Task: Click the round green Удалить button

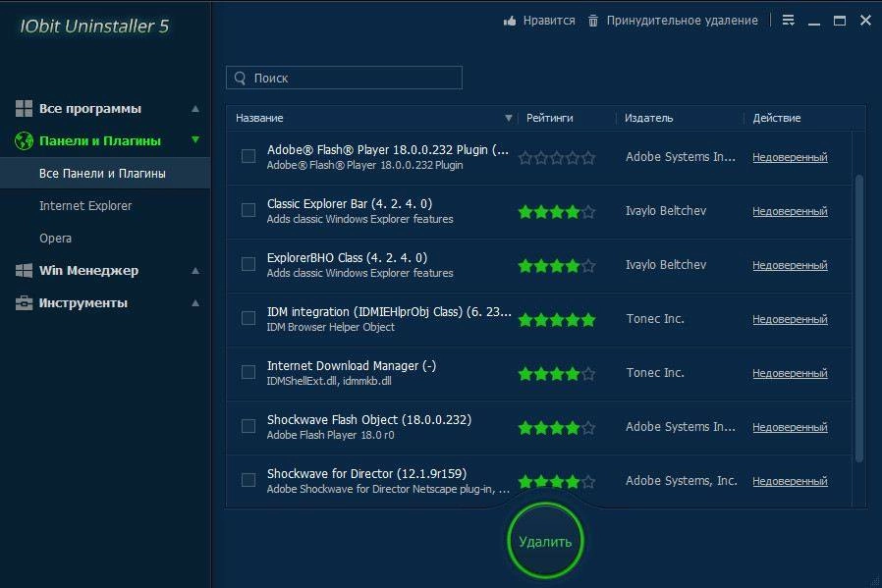Action: coord(545,541)
